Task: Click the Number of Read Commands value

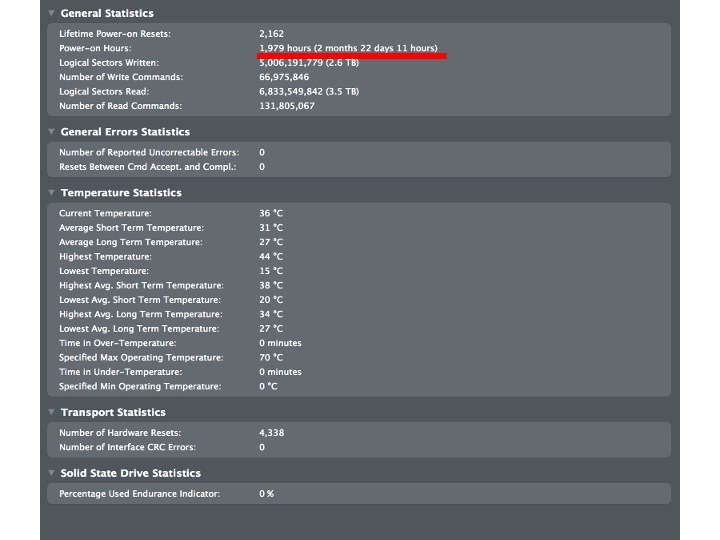Action: point(287,106)
